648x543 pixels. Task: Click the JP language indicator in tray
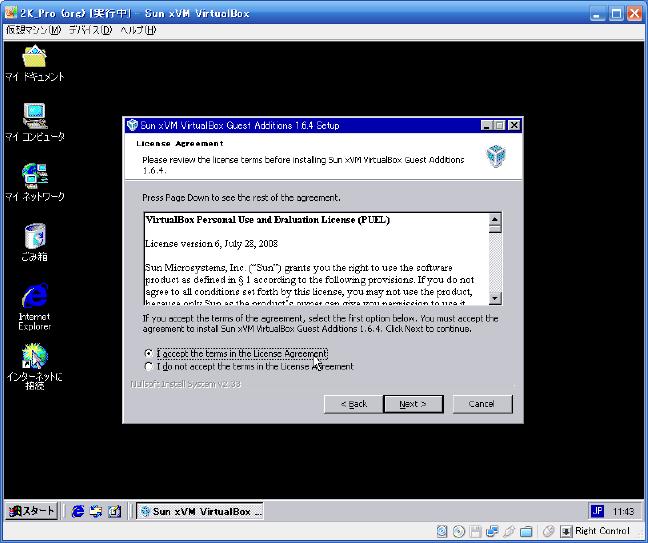597,511
